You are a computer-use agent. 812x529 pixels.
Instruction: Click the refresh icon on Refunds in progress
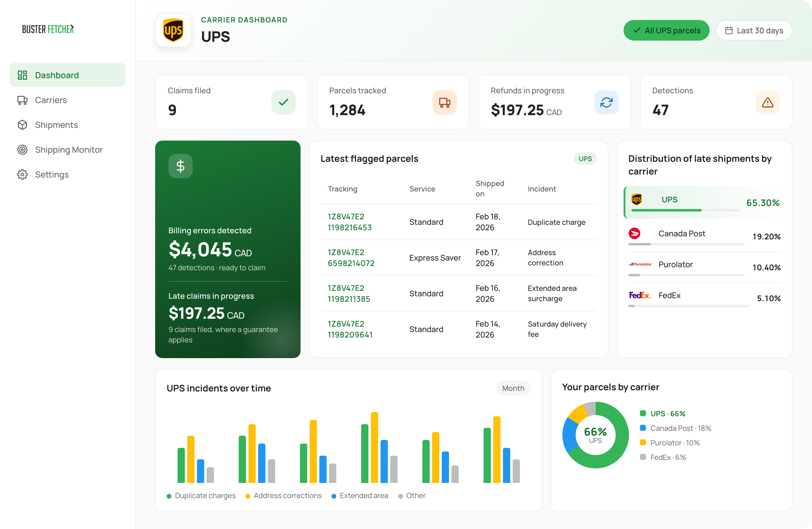click(606, 102)
